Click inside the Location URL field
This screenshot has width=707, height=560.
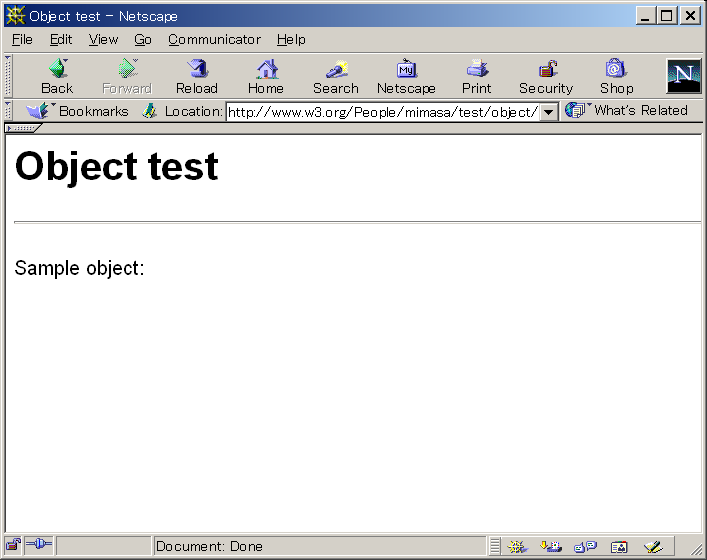click(x=382, y=112)
